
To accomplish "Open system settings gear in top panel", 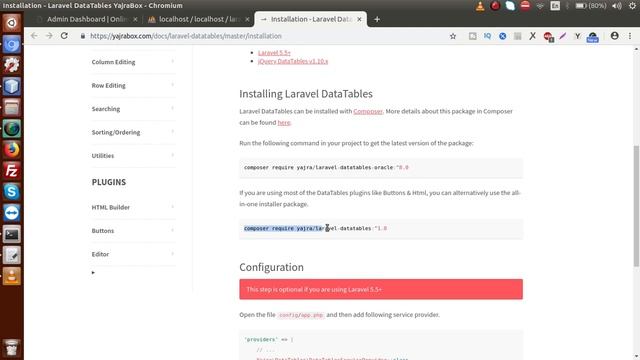I will tap(632, 6).
